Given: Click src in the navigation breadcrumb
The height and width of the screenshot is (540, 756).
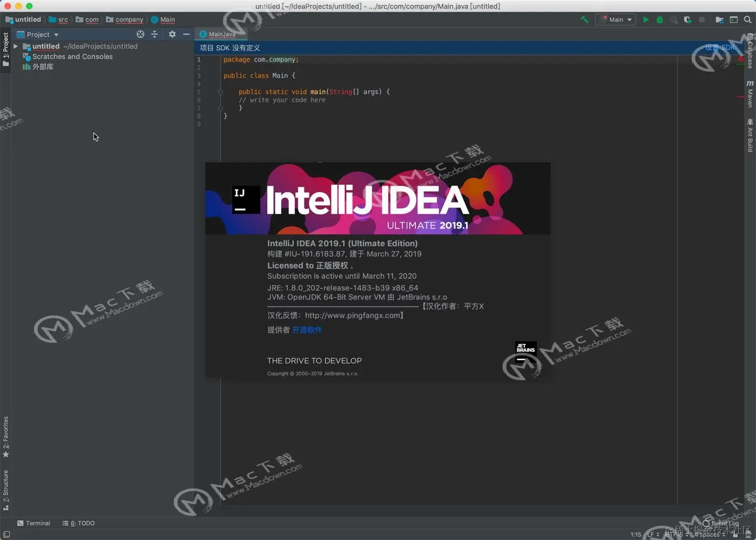Looking at the screenshot, I should click(58, 19).
